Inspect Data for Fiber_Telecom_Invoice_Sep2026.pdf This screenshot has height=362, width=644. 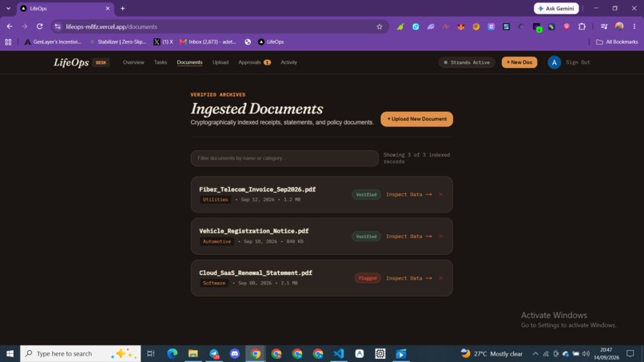(x=408, y=194)
